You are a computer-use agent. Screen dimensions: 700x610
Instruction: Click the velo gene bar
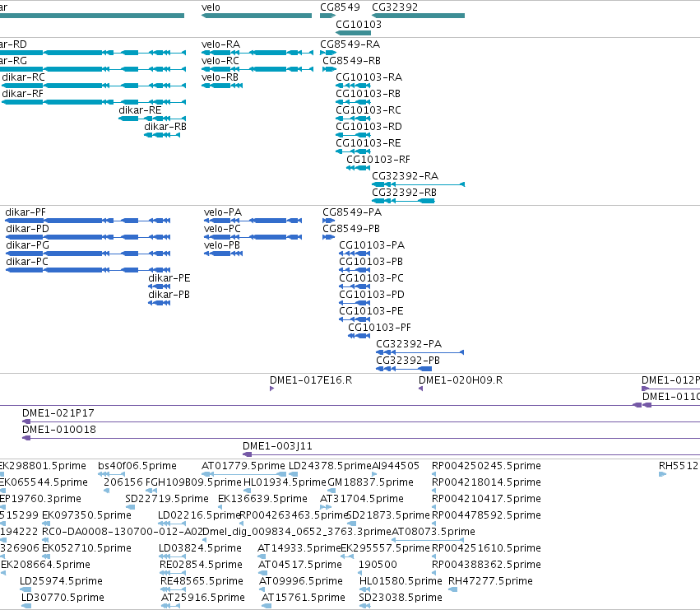(x=257, y=16)
